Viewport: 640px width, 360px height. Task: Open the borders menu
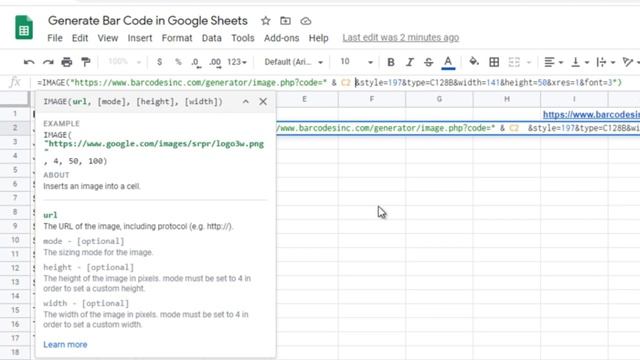[494, 62]
